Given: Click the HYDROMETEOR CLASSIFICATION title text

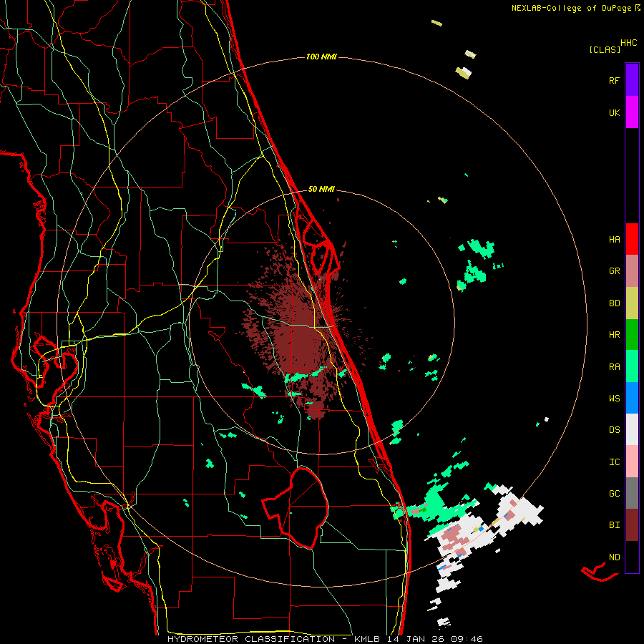Looking at the screenshot, I should tap(251, 639).
